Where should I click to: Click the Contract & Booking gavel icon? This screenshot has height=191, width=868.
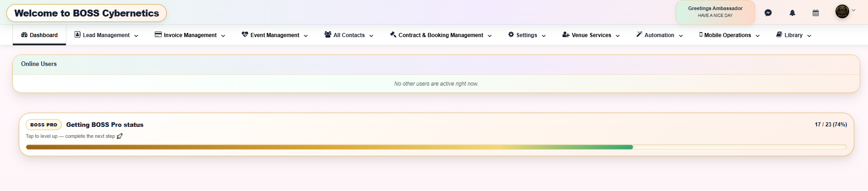[393, 34]
